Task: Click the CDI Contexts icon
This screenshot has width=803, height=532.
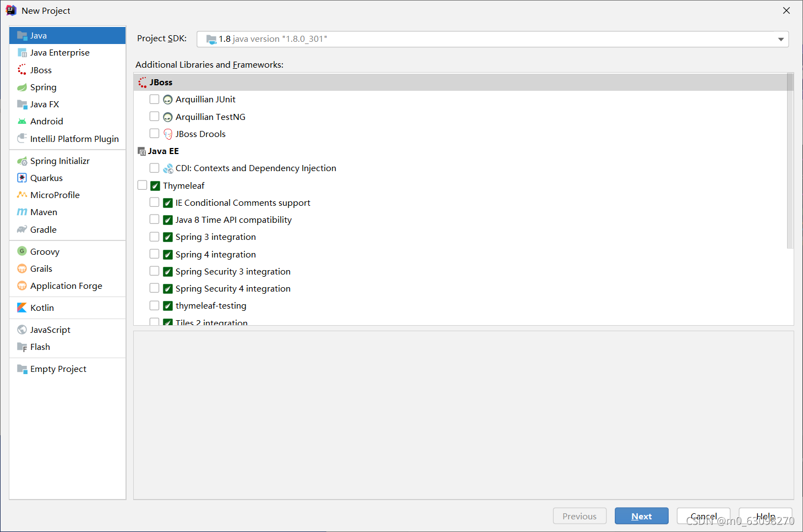Action: (x=168, y=168)
